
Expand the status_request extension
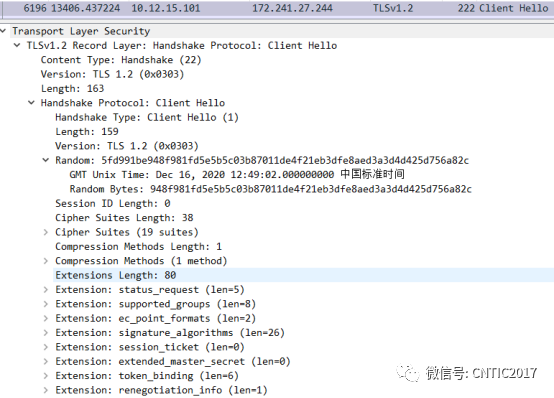(46, 290)
